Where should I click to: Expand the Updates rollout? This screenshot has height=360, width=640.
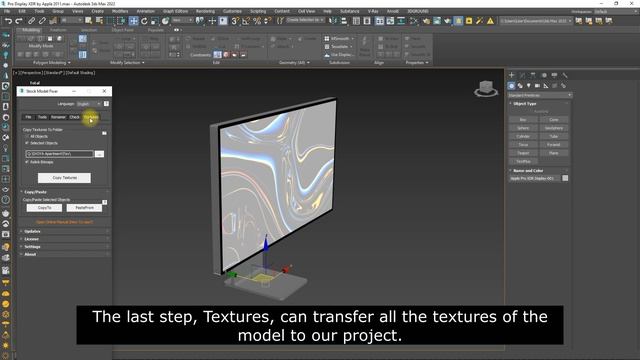click(x=64, y=231)
